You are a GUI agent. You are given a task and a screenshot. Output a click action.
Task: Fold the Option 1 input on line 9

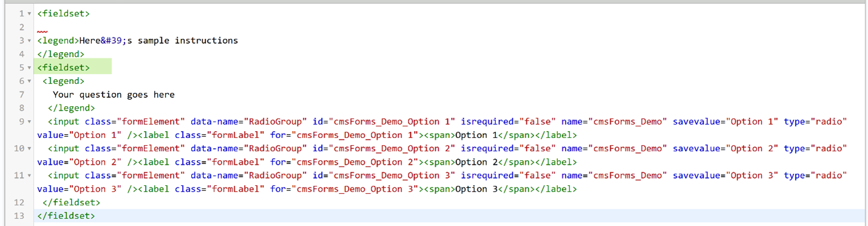click(x=30, y=122)
